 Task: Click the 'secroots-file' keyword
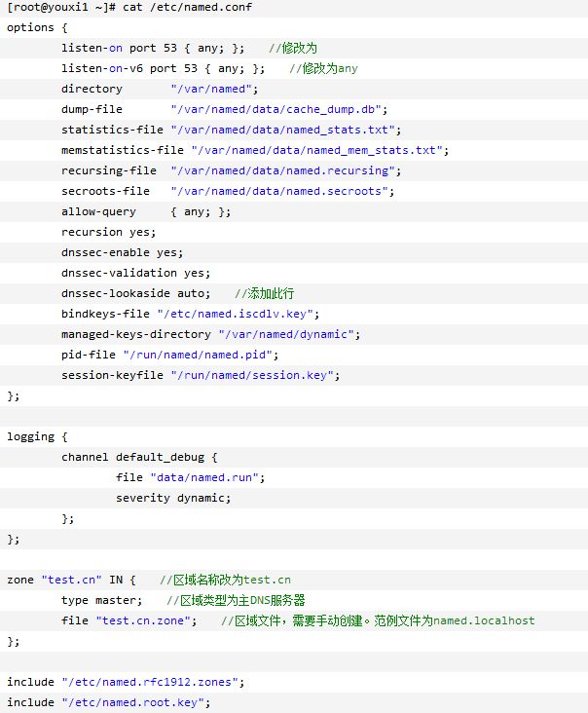pos(105,192)
